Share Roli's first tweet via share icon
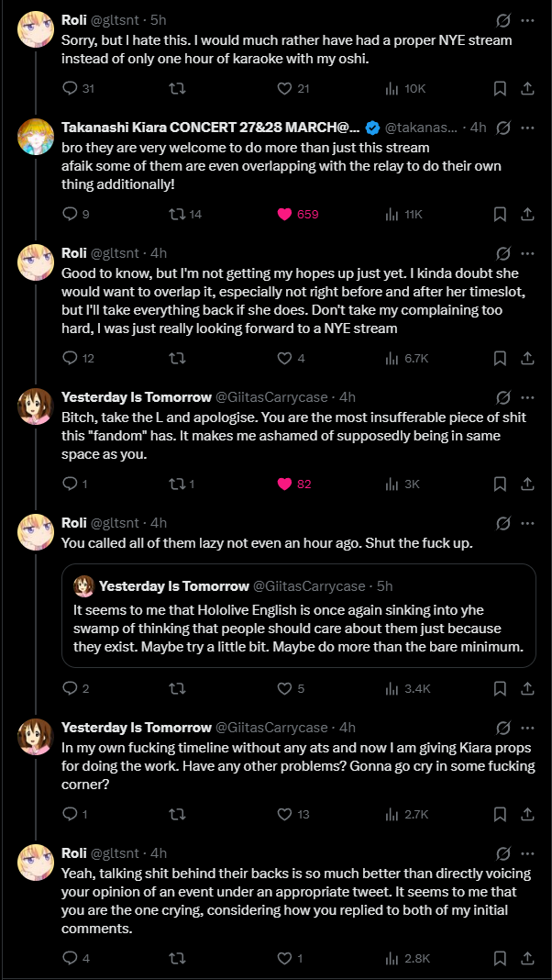 pyautogui.click(x=527, y=88)
